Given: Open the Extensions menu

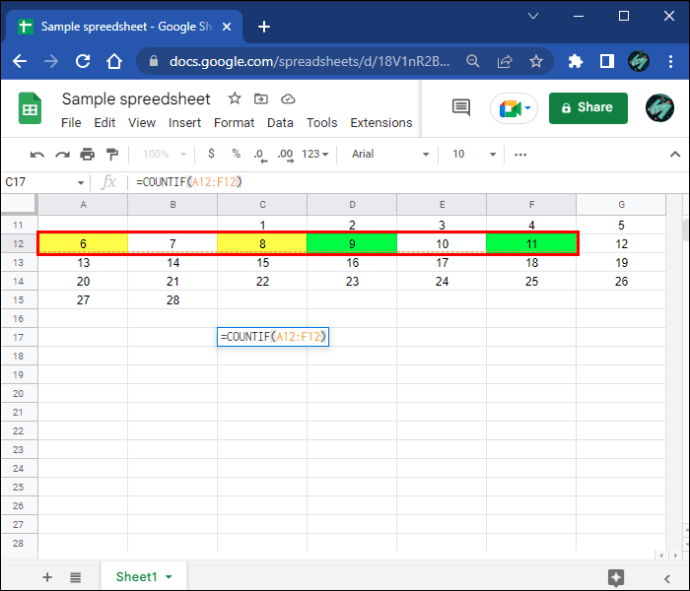Looking at the screenshot, I should point(381,123).
